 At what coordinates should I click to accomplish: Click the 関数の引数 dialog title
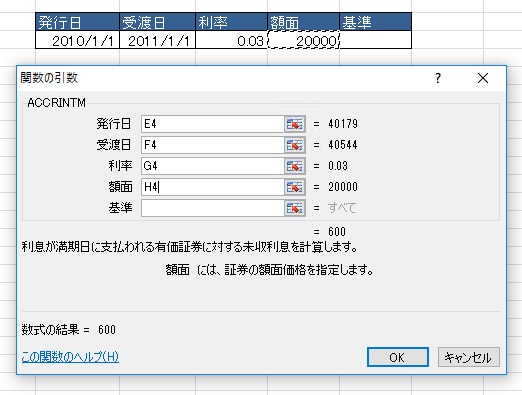click(49, 78)
